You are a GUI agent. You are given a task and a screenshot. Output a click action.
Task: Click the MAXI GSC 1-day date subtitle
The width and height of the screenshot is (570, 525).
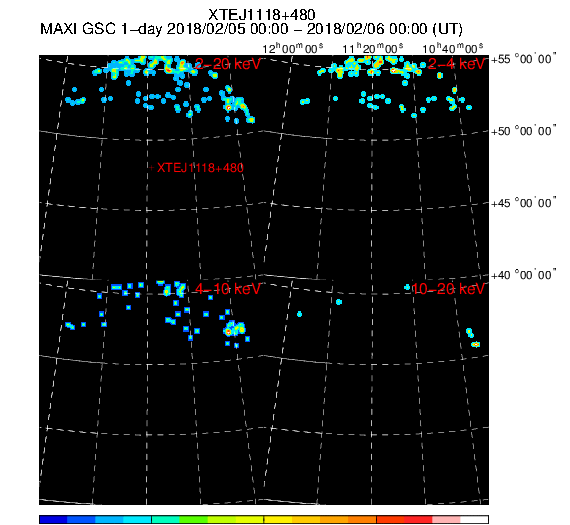(251, 29)
